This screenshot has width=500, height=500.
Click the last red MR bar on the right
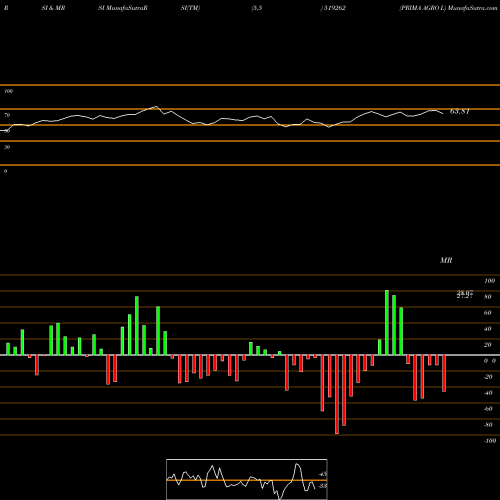444,373
